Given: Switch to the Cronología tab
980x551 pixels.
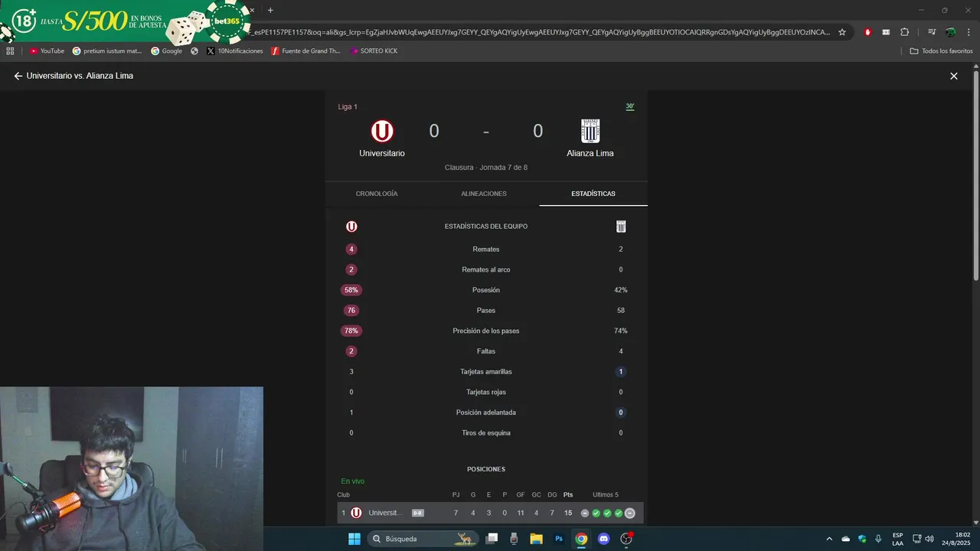Looking at the screenshot, I should [x=377, y=194].
